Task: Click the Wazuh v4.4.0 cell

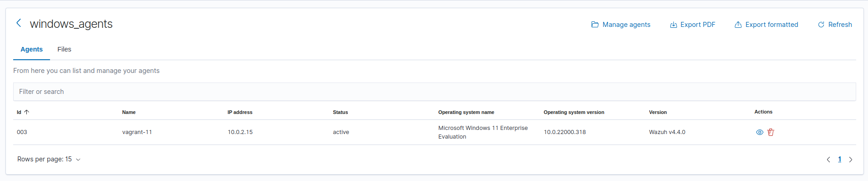Action: [667, 132]
